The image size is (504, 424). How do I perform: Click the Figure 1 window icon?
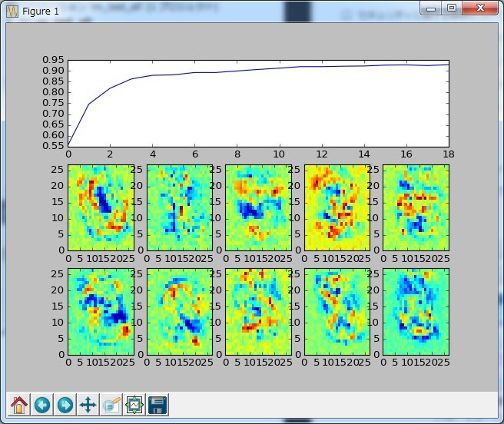(12, 12)
